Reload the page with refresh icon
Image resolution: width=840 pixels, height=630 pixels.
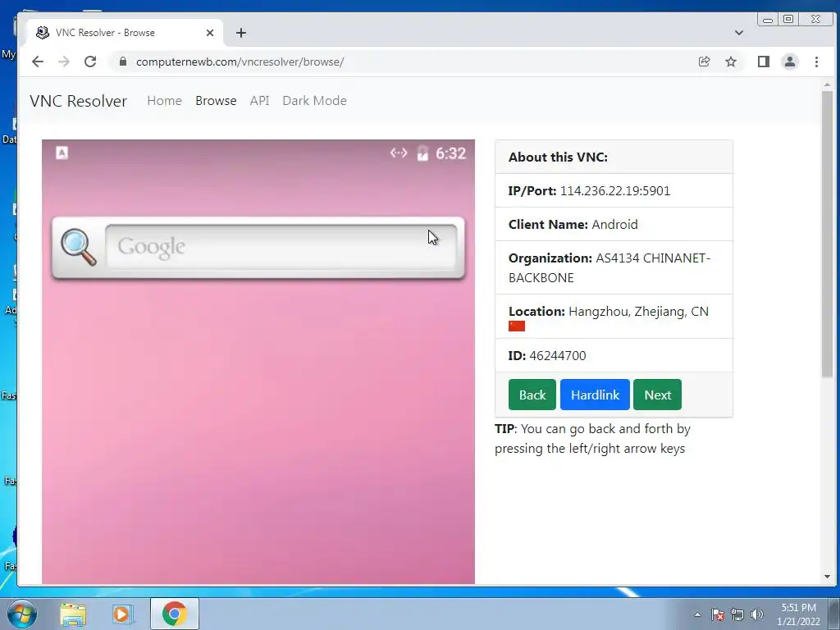click(x=90, y=62)
